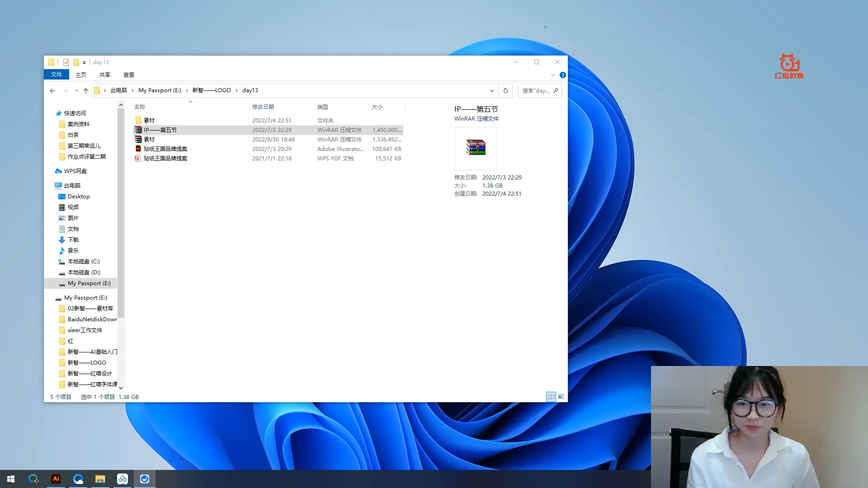The image size is (868, 488).
Task: Click the 主页 menu tab
Action: tap(80, 75)
